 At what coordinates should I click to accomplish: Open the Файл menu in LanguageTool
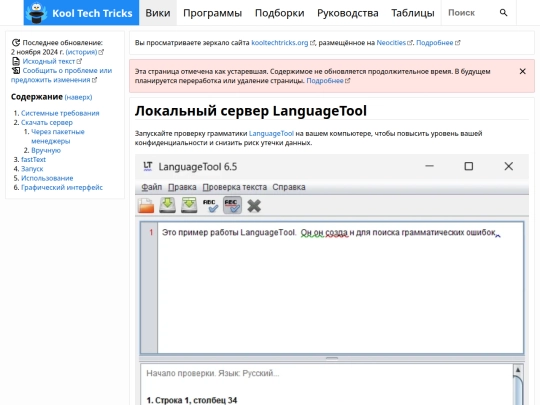tap(152, 187)
